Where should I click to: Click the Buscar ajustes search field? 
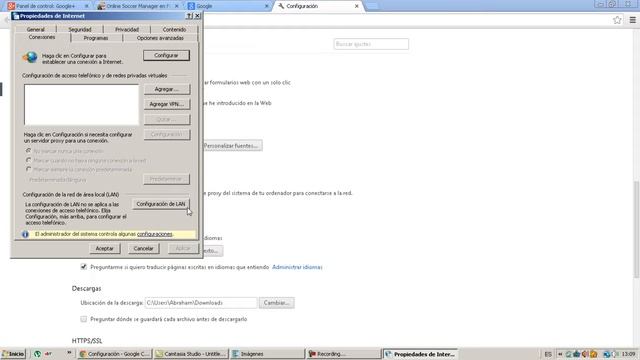pos(371,44)
